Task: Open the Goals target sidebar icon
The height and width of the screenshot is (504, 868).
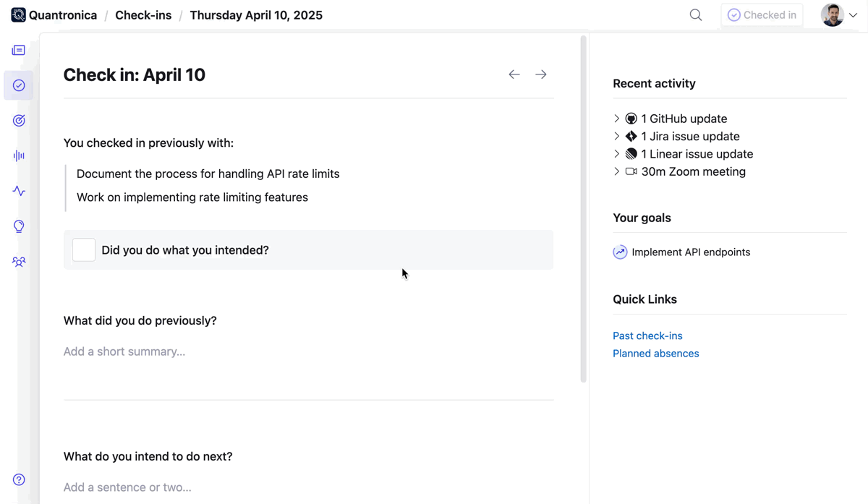Action: pyautogui.click(x=19, y=121)
